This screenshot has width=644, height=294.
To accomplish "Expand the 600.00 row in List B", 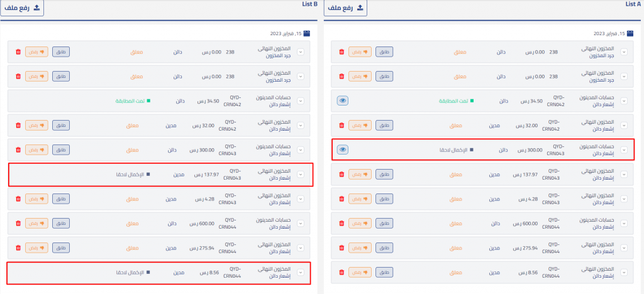I will pyautogui.click(x=301, y=224).
